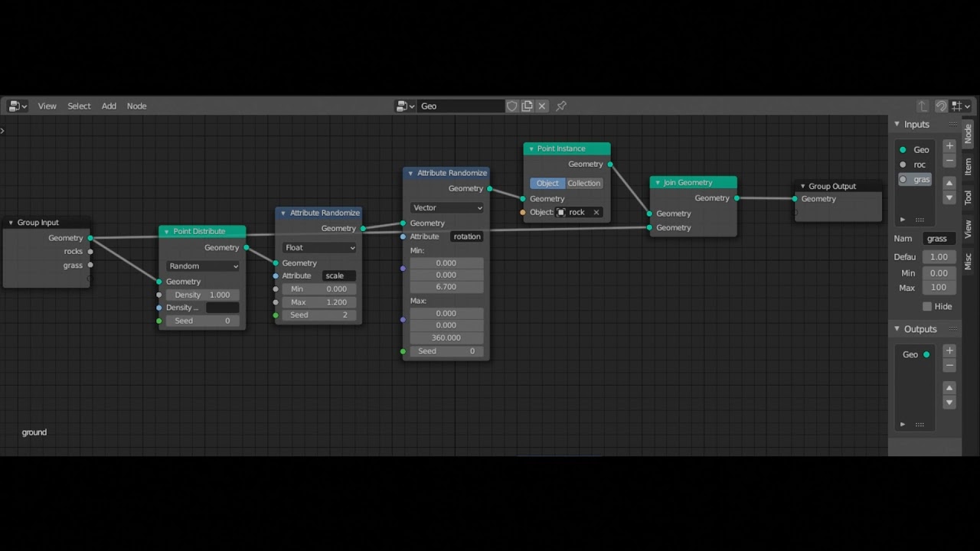Click the Outputs panel drag grip icon
The image size is (980, 551).
point(952,329)
